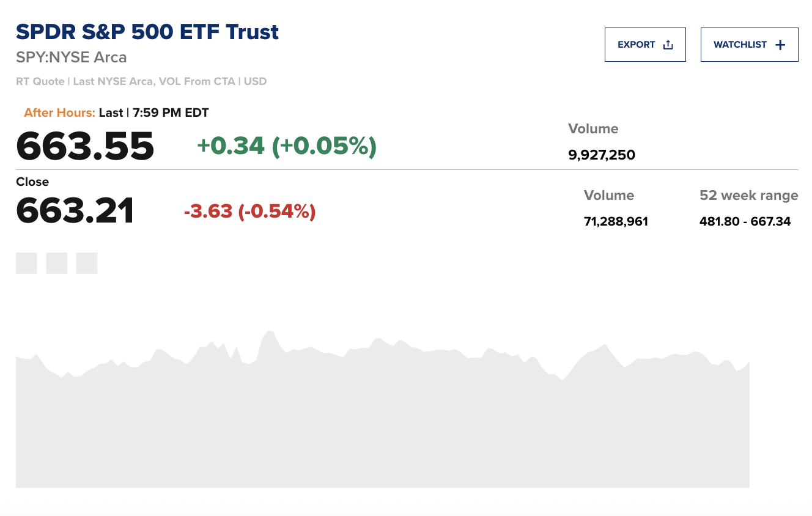Viewport: 812px width, 516px height.
Task: Click the orange After Hours label
Action: coord(59,112)
